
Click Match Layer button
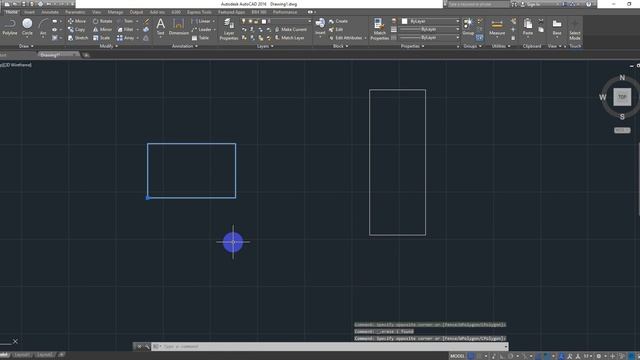[x=289, y=38]
